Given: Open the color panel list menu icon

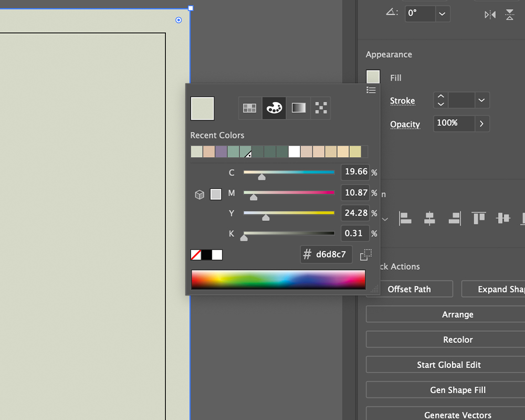Looking at the screenshot, I should click(x=371, y=90).
